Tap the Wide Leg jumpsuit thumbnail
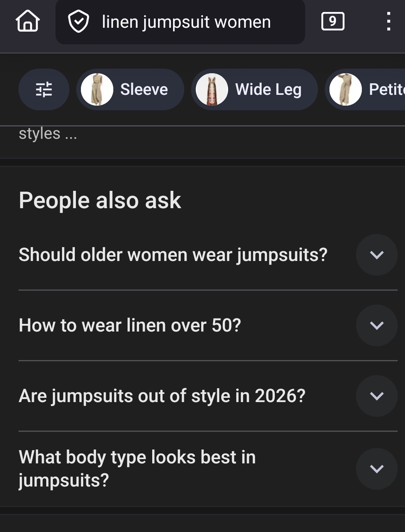 click(x=212, y=89)
